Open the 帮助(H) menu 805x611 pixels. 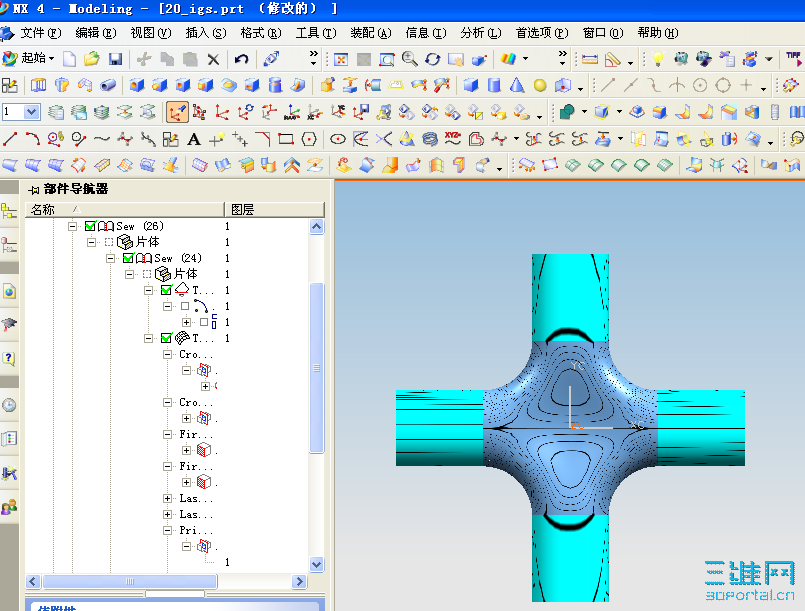[x=658, y=33]
